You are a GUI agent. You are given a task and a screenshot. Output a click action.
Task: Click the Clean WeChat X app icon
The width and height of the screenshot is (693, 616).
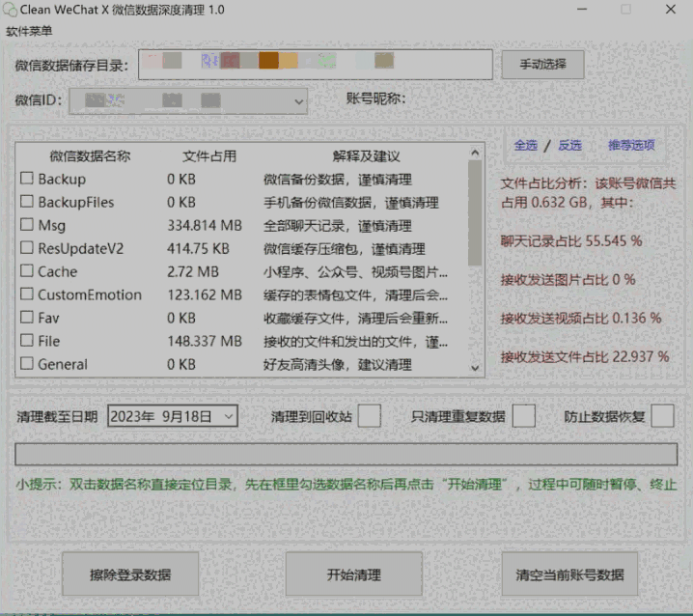[x=10, y=10]
